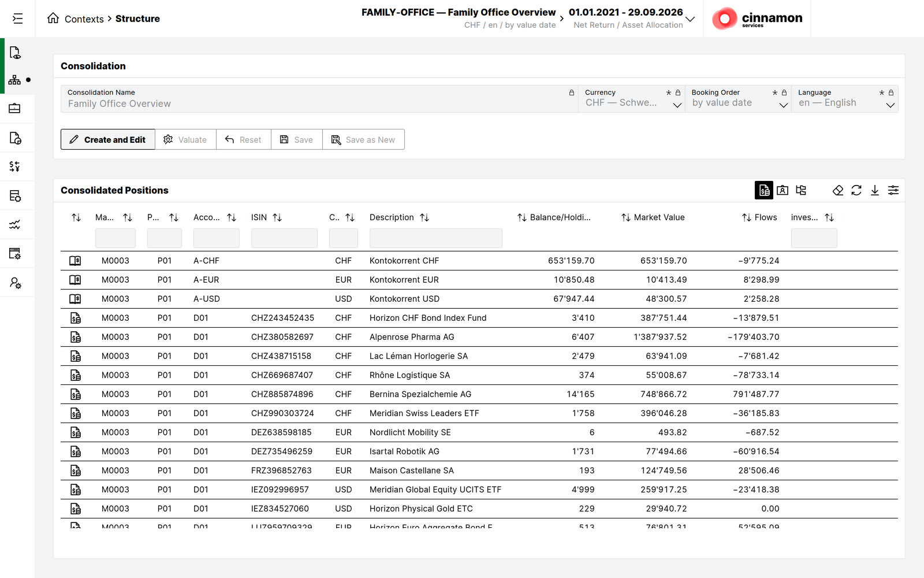Open the chart trends sidebar icon
Screen dimensions: 924x578
point(14,225)
